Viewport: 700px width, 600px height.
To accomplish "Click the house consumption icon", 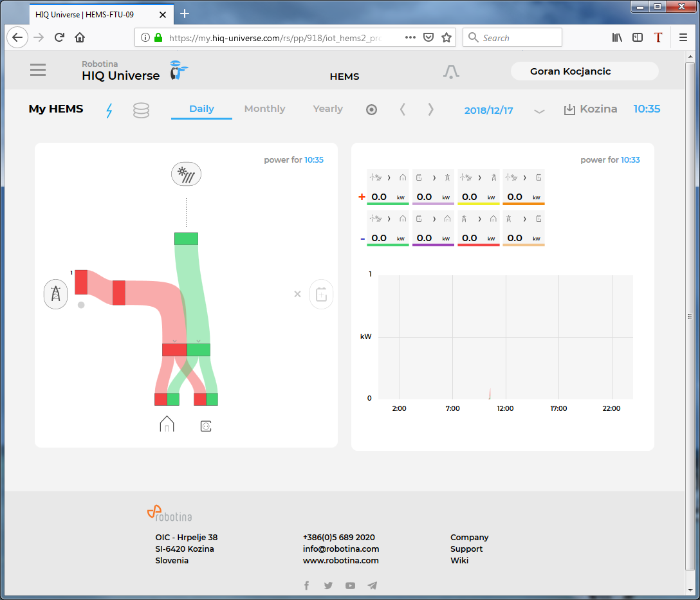I will (x=167, y=424).
